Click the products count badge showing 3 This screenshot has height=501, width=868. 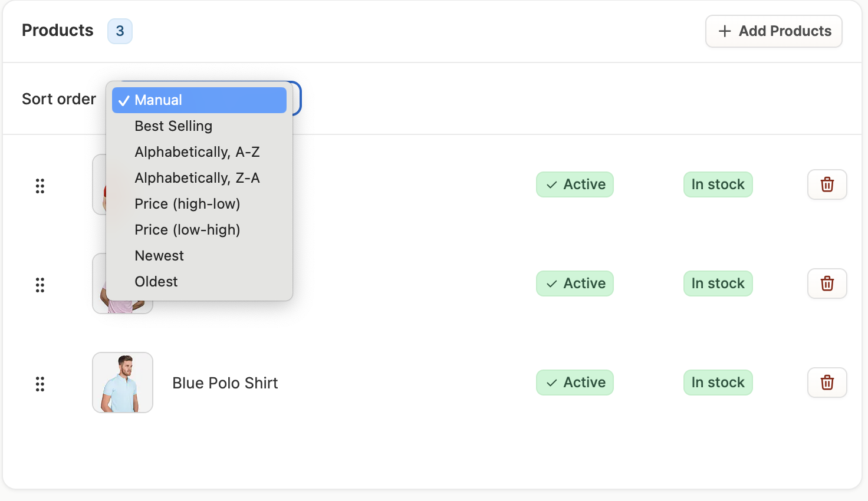click(x=120, y=31)
